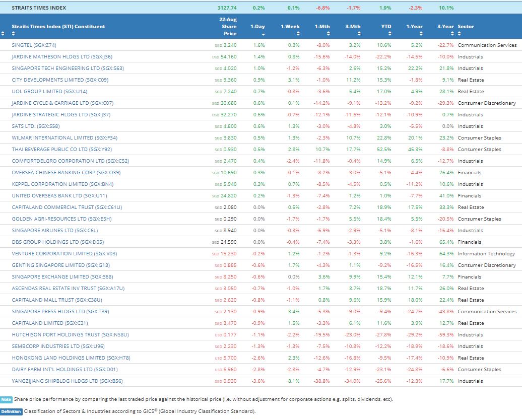
Task: Open OVERSEA-CHINESE BANKING CORP link
Action: click(x=66, y=172)
